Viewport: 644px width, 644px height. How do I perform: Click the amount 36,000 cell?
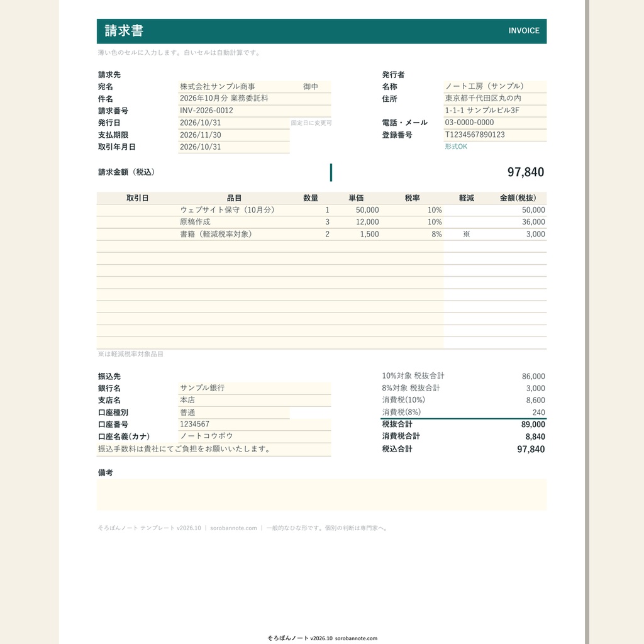(x=518, y=222)
